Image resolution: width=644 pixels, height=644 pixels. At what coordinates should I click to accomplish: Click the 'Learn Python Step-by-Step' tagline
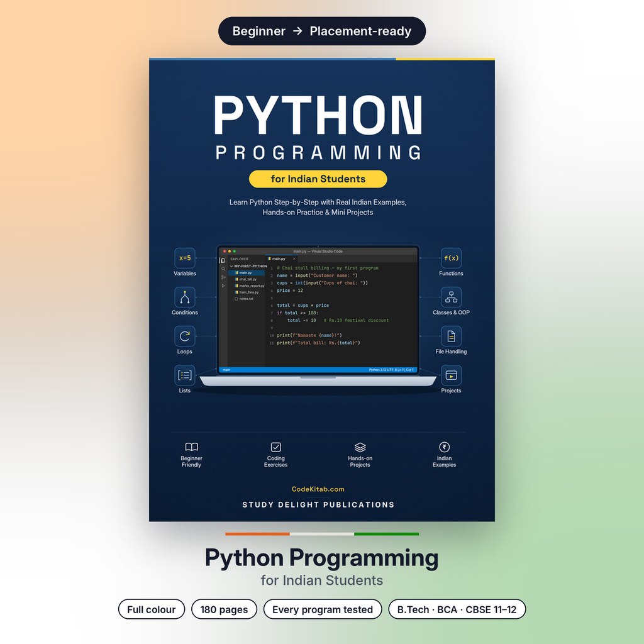pyautogui.click(x=318, y=207)
